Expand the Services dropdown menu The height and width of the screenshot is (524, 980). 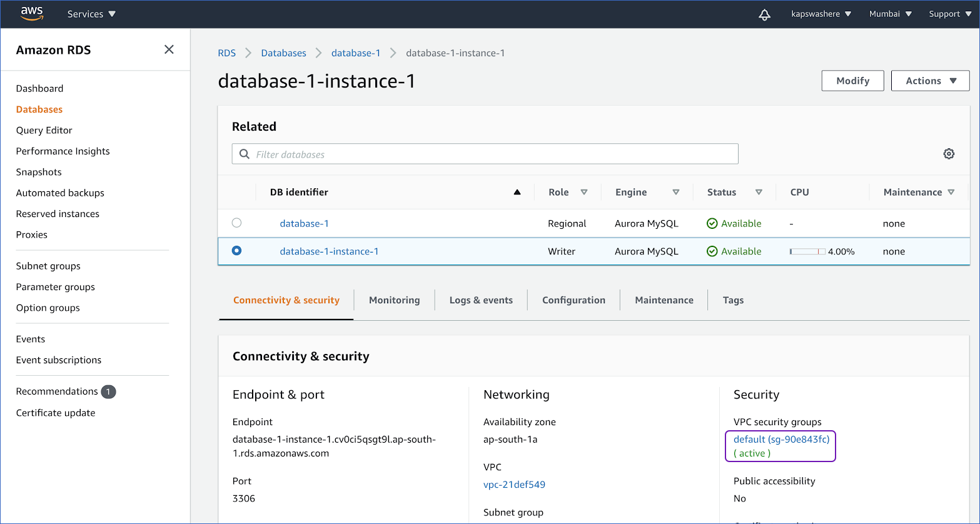point(91,14)
